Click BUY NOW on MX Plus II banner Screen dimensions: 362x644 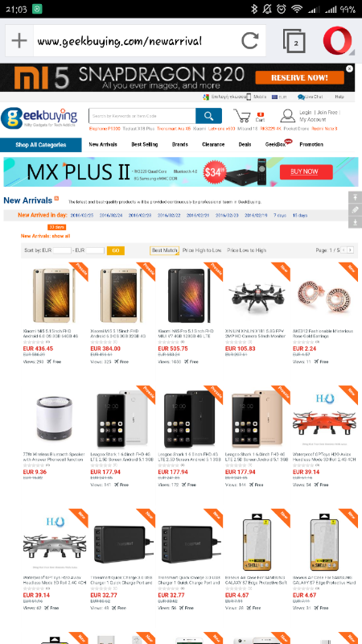pos(306,171)
